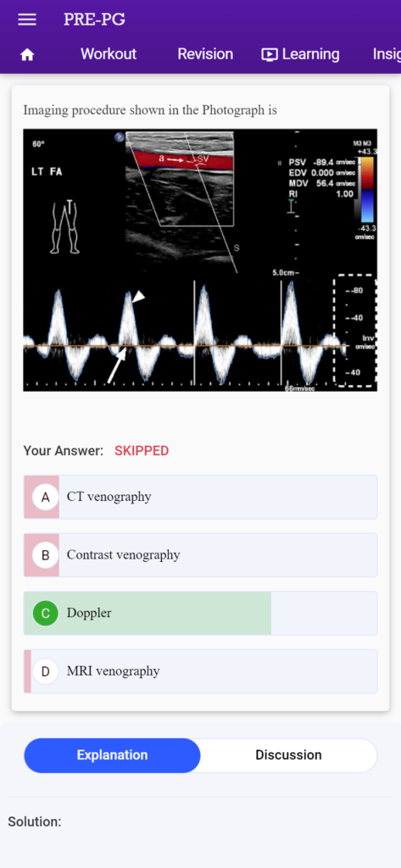Click the Learning video icon
This screenshot has height=868, width=401.
270,54
